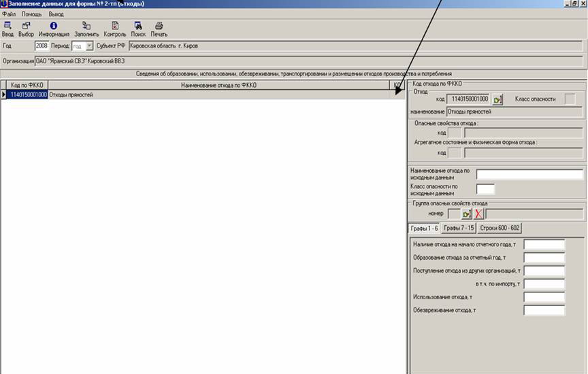Click the Год input field
588x374 pixels.
tap(42, 46)
